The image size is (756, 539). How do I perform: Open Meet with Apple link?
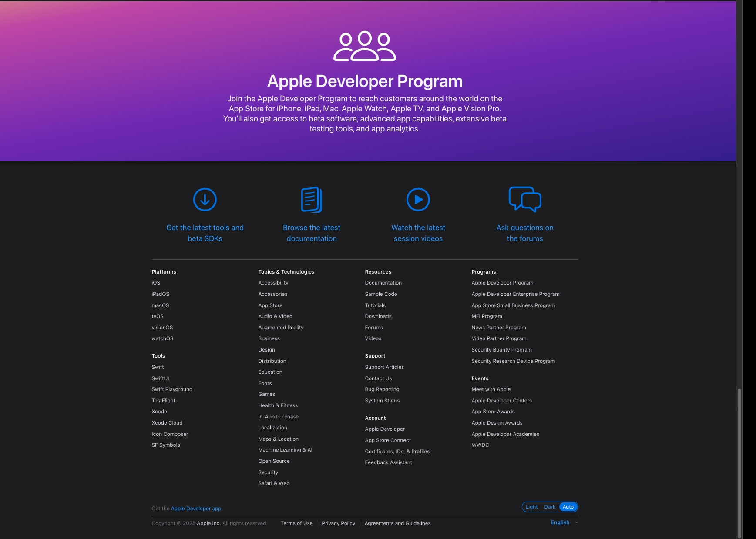[491, 389]
